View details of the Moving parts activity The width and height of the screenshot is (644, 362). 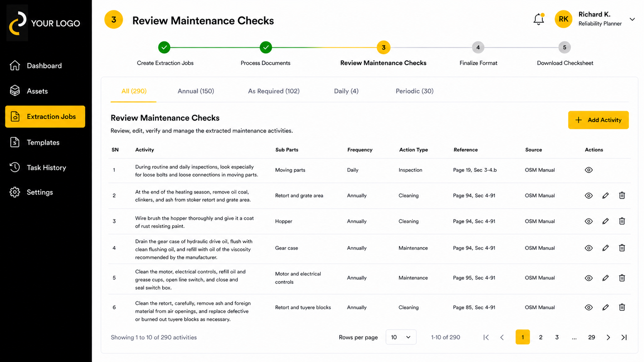pyautogui.click(x=589, y=170)
